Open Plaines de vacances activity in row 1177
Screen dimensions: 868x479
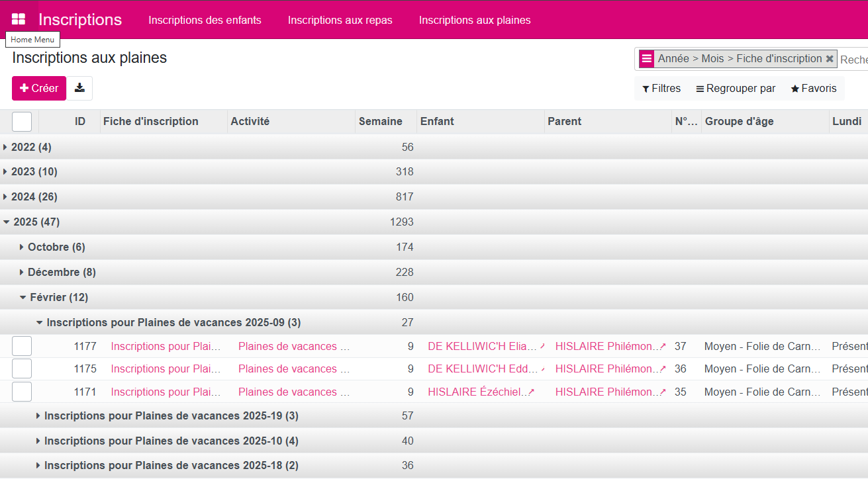click(293, 346)
